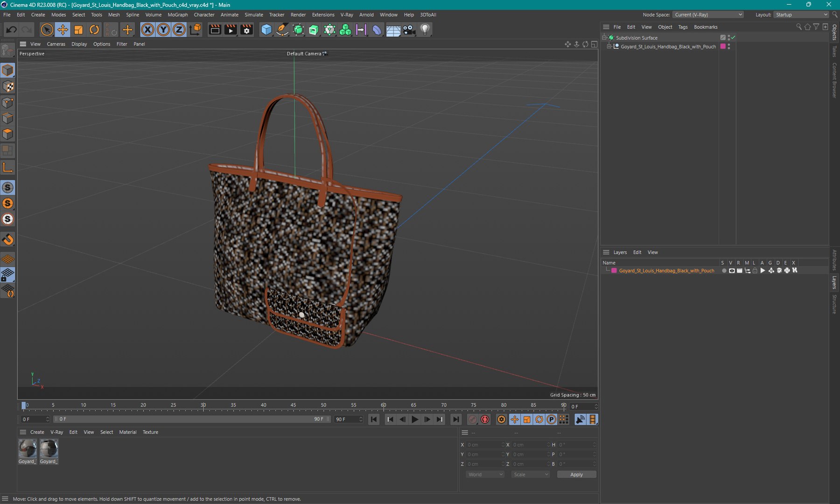Add a Cube primitive
840x504 pixels.
266,30
